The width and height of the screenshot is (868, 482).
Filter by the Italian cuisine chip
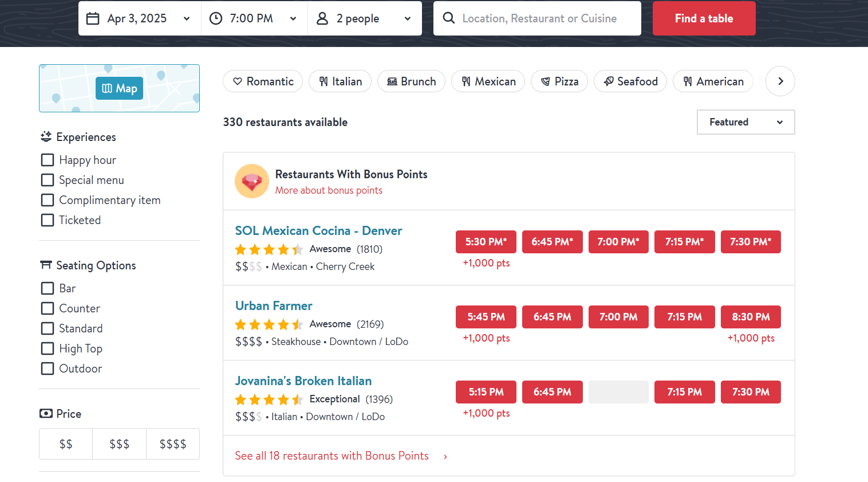click(340, 81)
